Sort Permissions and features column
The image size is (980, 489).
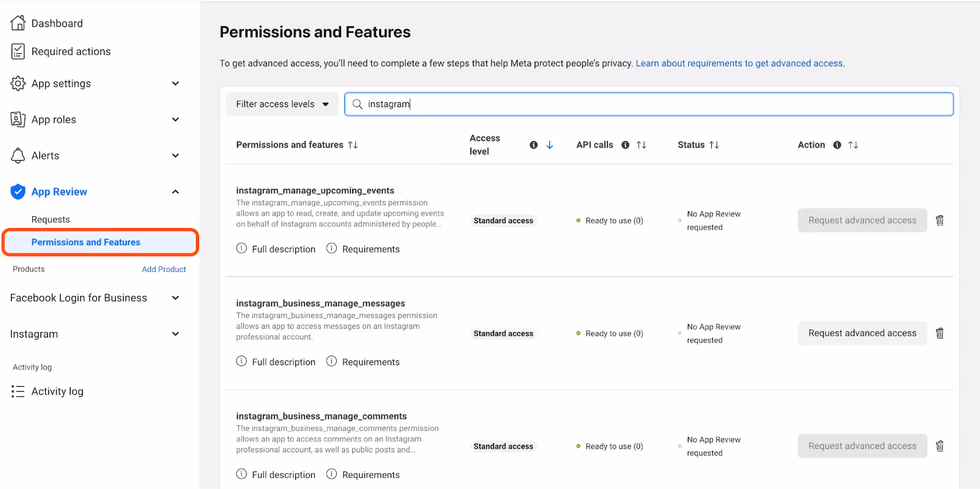[353, 145]
